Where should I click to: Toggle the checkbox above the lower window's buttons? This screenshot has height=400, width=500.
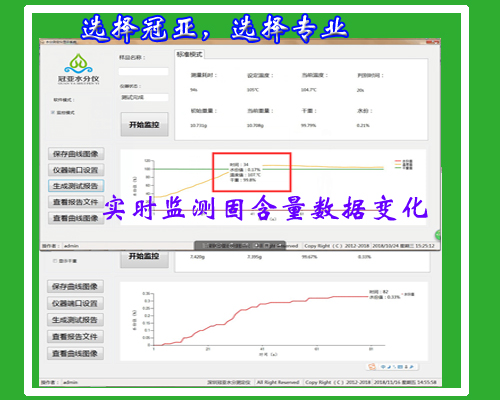(55, 261)
